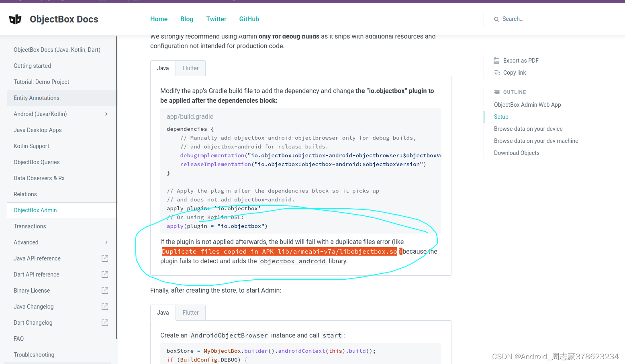
Task: Click the inline AndroidObjectBrowser code text
Action: click(229, 336)
